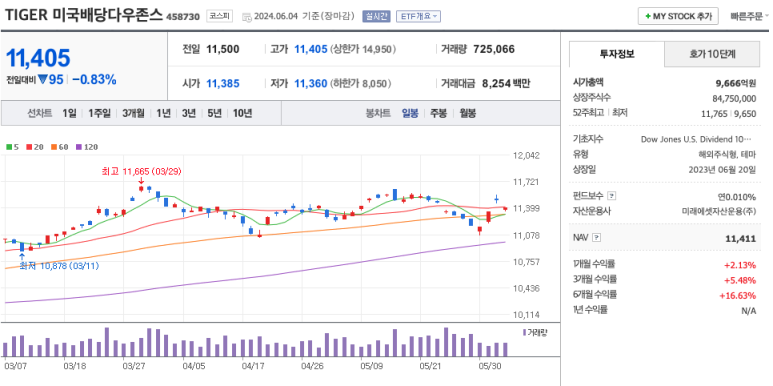Screen dimensions: 773x386
Task: Select the 3년 line chart period
Action: [189, 113]
